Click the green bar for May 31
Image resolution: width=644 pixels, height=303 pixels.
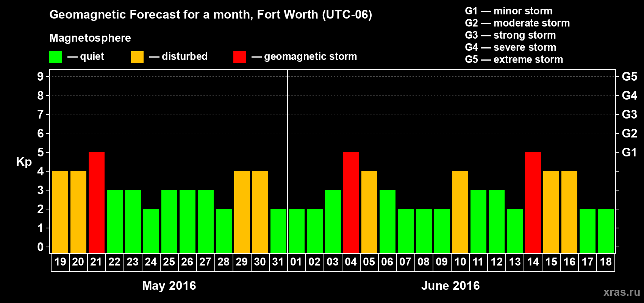click(x=278, y=231)
